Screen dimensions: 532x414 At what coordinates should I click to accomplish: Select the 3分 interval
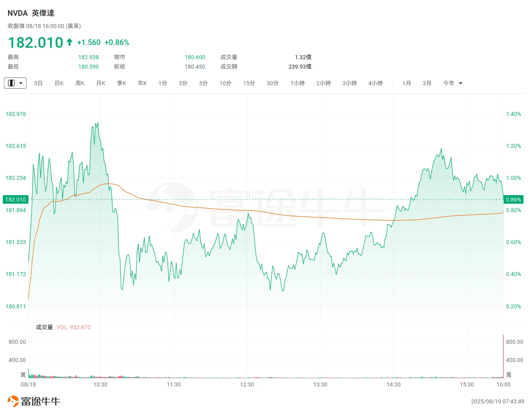[183, 83]
